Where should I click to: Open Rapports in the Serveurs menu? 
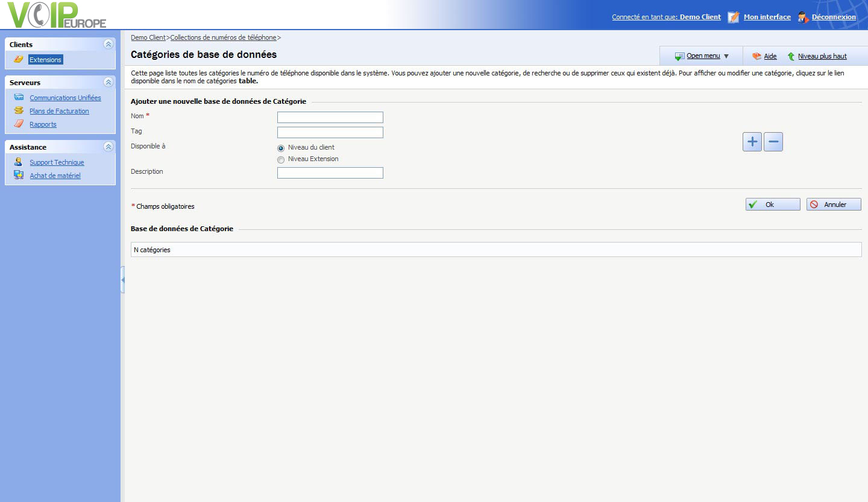43,124
